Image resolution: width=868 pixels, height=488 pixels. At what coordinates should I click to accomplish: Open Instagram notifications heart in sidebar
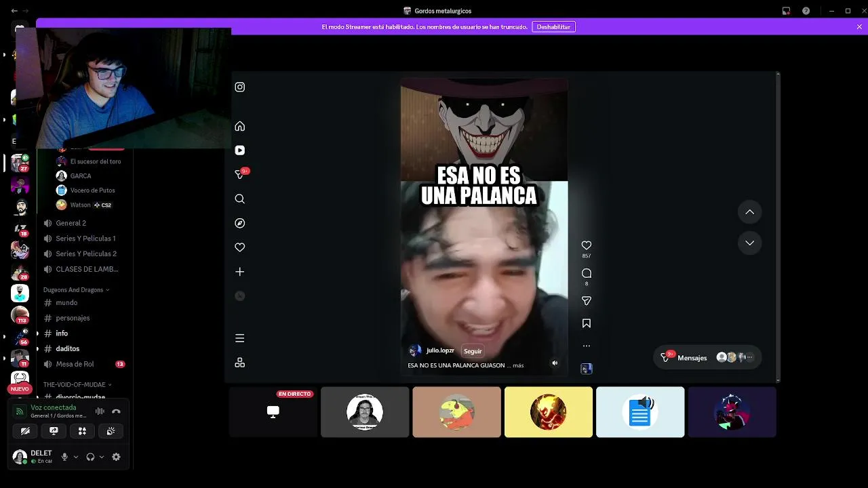click(x=239, y=247)
